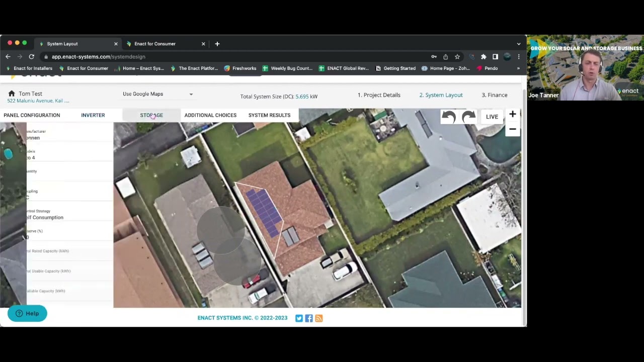Open the System Results tab
Screen dimensions: 644x362
pyautogui.click(x=269, y=115)
